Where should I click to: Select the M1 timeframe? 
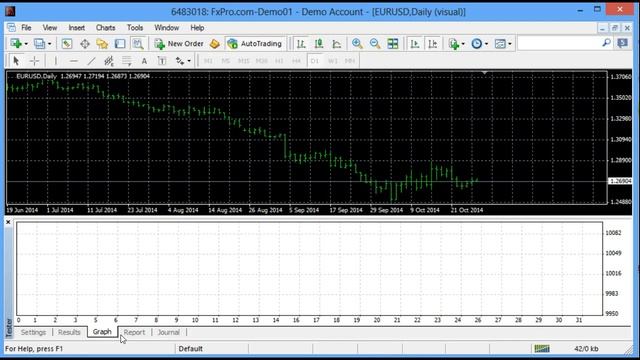point(208,61)
